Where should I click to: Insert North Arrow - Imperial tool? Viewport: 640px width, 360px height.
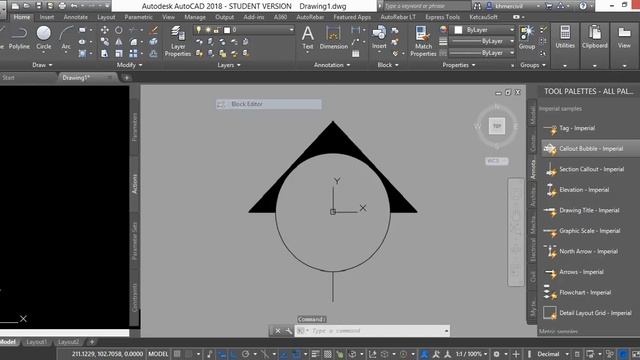coord(589,251)
